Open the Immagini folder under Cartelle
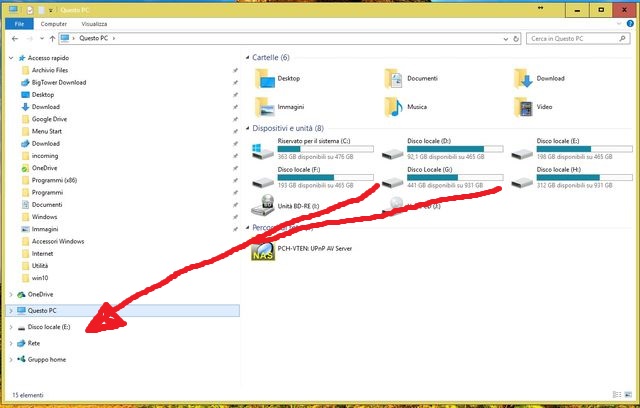 point(280,107)
